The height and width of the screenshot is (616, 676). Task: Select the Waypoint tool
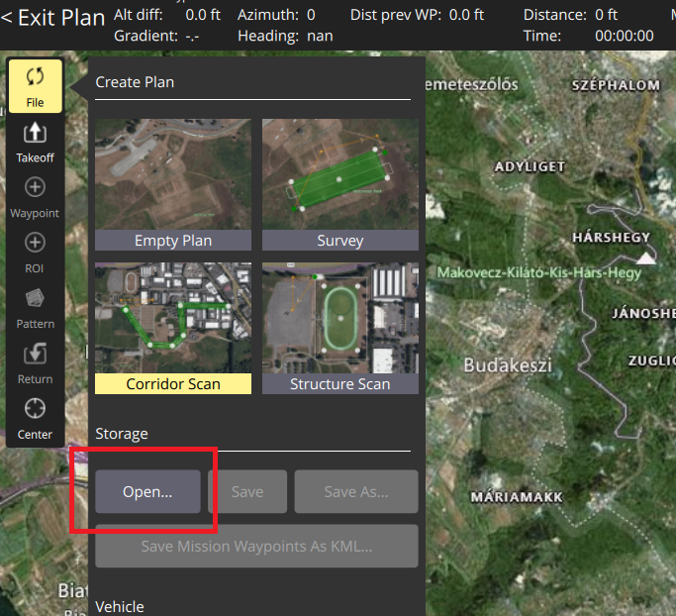(35, 198)
